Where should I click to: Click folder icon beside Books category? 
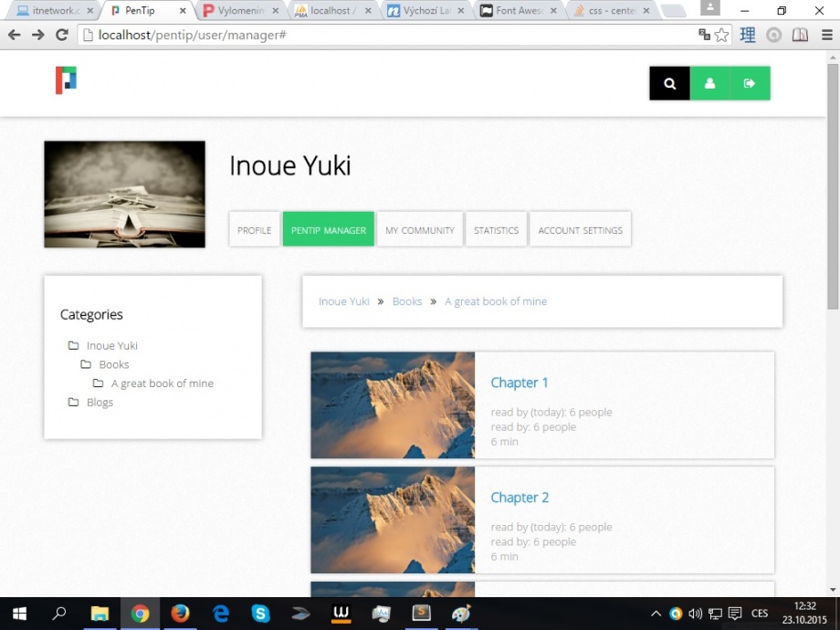(86, 364)
